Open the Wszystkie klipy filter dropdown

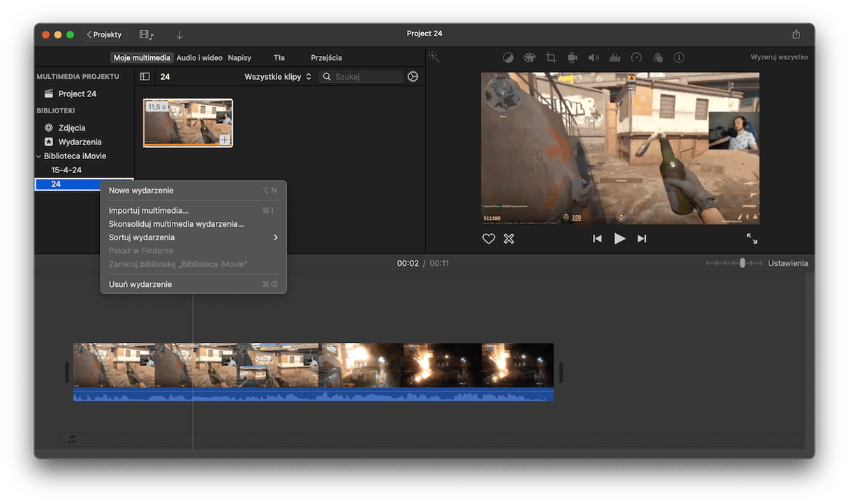point(278,77)
